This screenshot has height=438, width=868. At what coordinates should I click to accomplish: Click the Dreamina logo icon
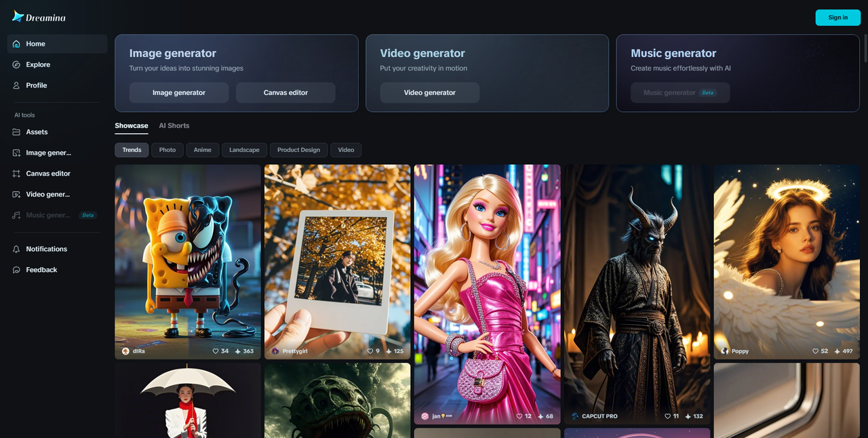[18, 16]
